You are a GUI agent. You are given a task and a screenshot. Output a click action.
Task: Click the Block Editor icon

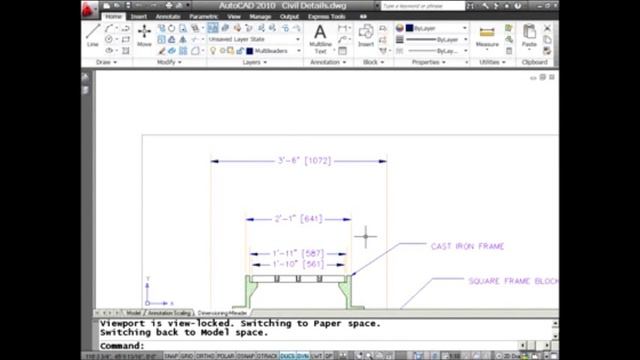(382, 40)
